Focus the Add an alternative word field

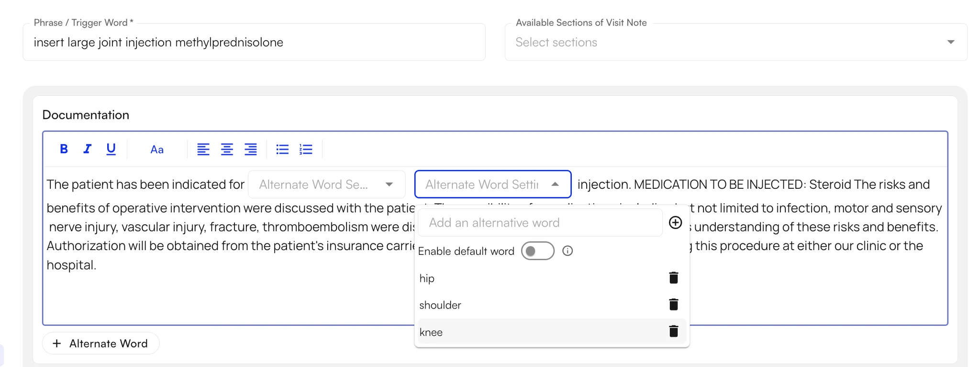point(540,223)
